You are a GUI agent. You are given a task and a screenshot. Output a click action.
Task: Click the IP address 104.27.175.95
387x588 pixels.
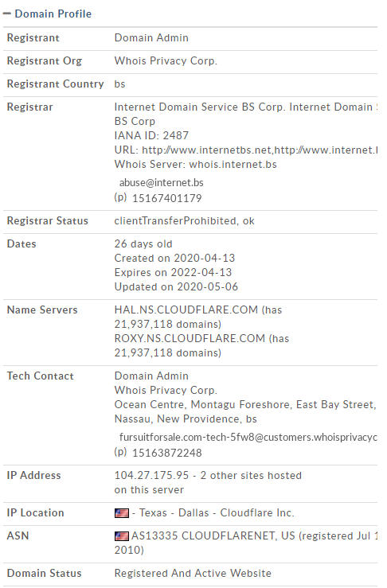click(151, 475)
